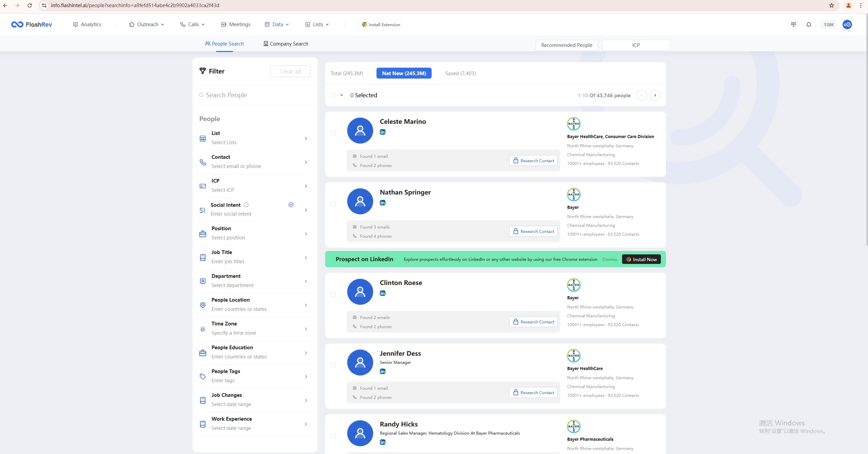Click Research Contact for Jennifer Dess
The image size is (868, 454).
[x=533, y=392]
